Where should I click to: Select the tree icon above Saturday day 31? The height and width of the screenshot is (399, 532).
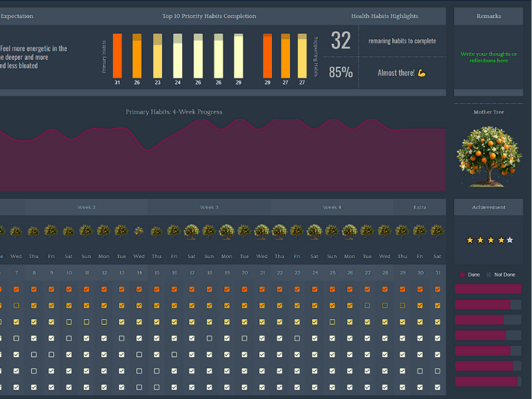(438, 231)
